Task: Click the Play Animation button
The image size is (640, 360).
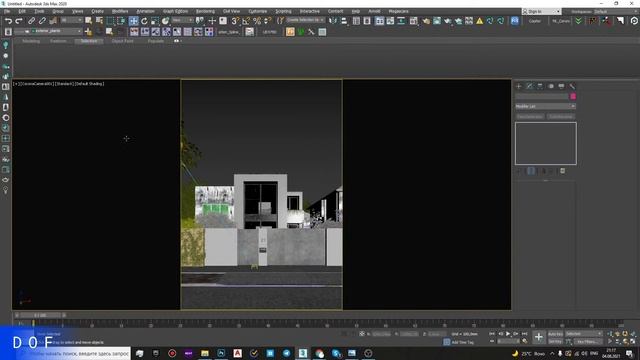Action: [508, 334]
